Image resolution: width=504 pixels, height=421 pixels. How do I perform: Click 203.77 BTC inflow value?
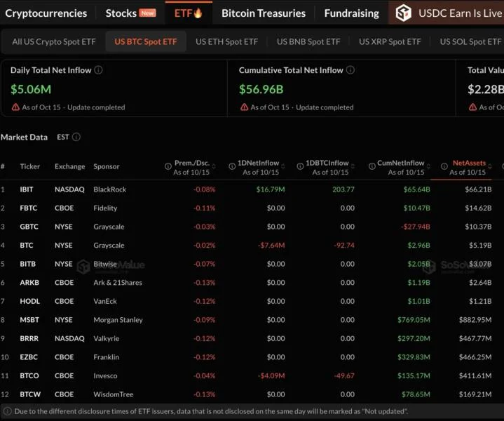(x=343, y=189)
